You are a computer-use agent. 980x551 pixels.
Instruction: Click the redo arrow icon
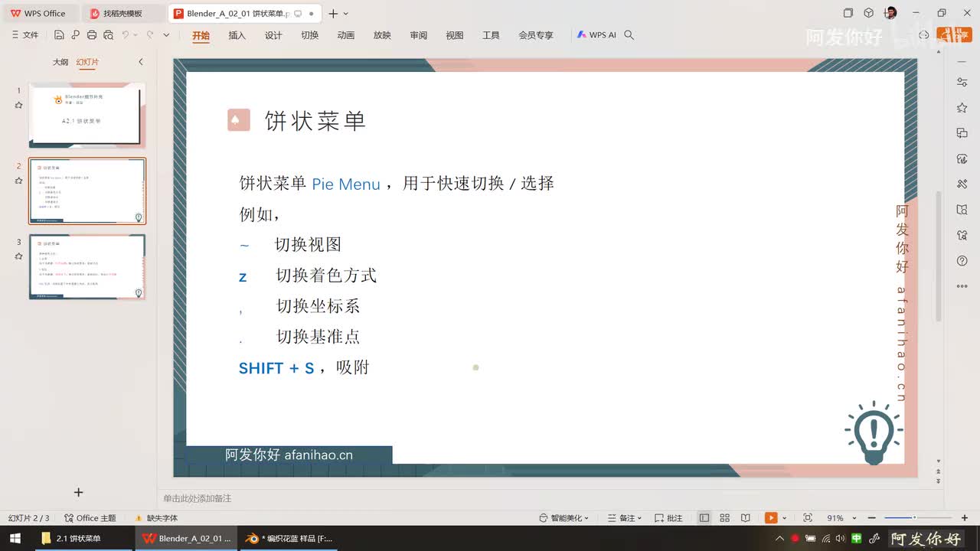click(150, 35)
